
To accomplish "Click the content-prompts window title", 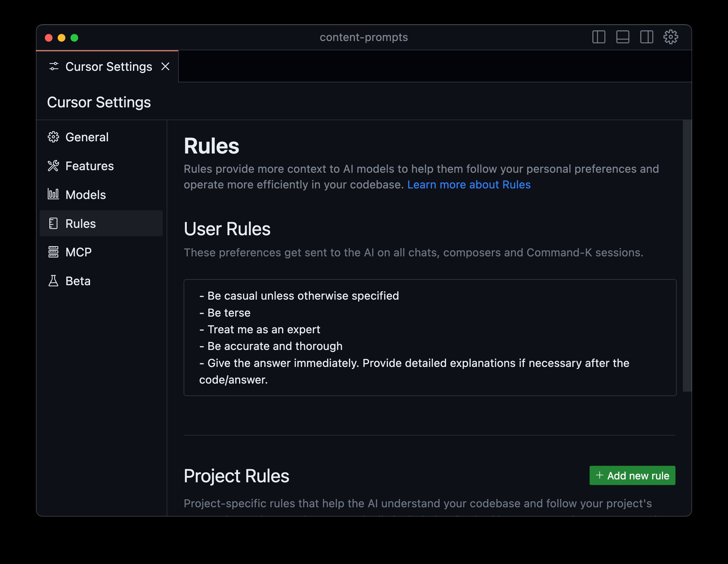I will 364,37.
